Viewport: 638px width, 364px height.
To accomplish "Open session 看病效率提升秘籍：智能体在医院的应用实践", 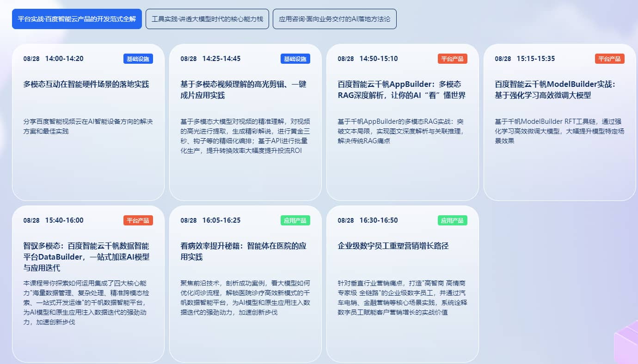I will click(x=243, y=251).
